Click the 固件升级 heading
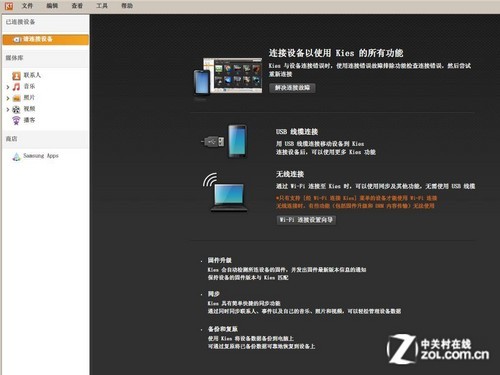500x375 pixels. (220, 260)
